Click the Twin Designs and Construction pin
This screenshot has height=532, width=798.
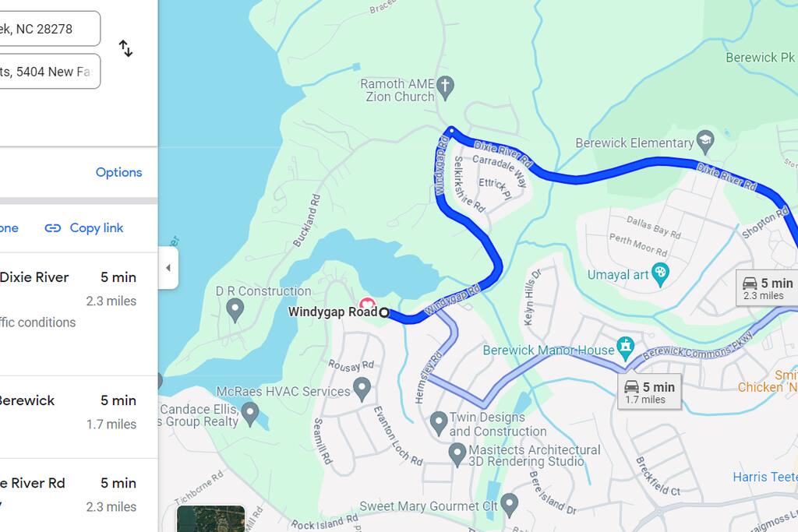(438, 424)
